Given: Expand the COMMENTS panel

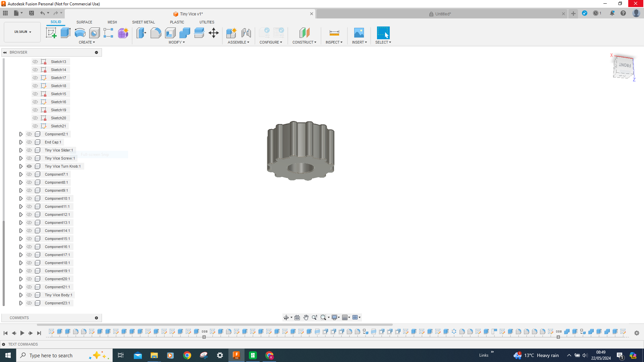Looking at the screenshot, I should (97, 318).
